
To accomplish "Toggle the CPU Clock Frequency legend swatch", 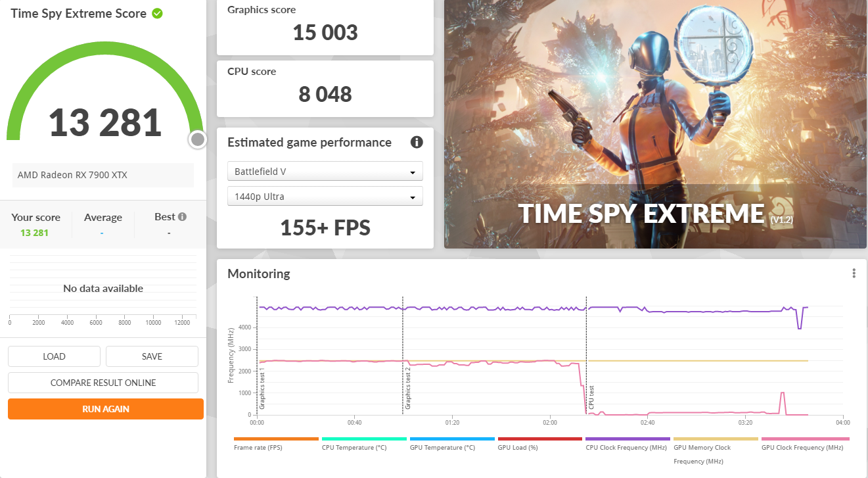I will pyautogui.click(x=628, y=439).
